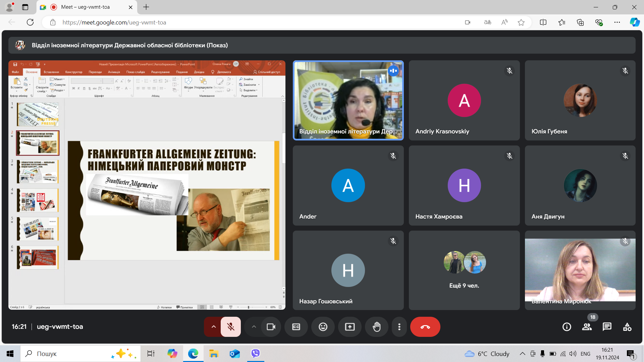Select the Рецензування ribbon tab in PowerPoint

pyautogui.click(x=160, y=72)
